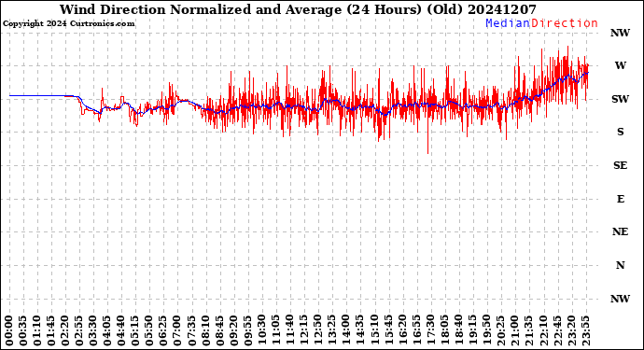Click the 16:55 time tick label

(x=417, y=329)
